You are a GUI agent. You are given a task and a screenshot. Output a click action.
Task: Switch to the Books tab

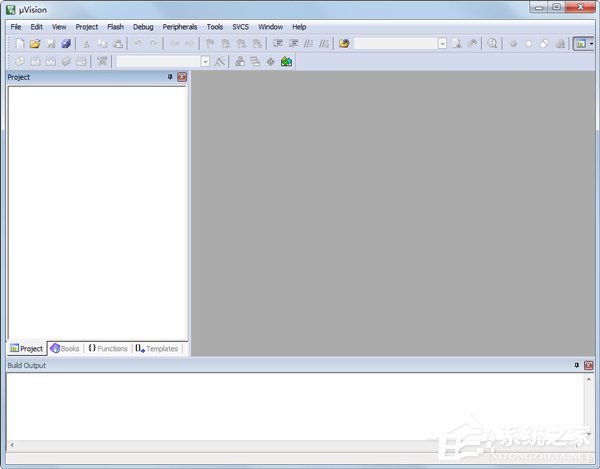point(65,348)
